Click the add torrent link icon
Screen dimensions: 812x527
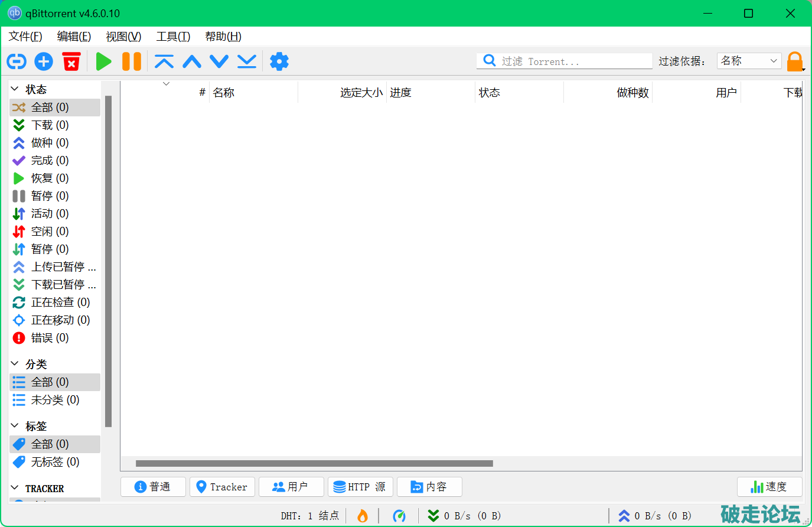pyautogui.click(x=17, y=61)
